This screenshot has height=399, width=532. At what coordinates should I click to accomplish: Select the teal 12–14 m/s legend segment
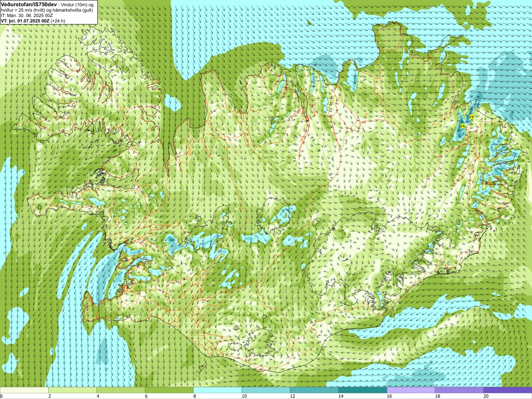[x=314, y=390]
